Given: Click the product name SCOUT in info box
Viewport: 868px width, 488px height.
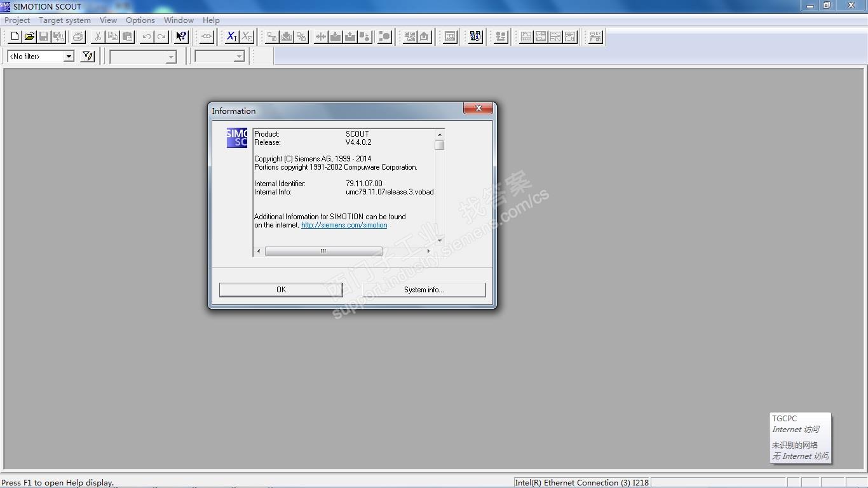Looking at the screenshot, I should pyautogui.click(x=357, y=134).
